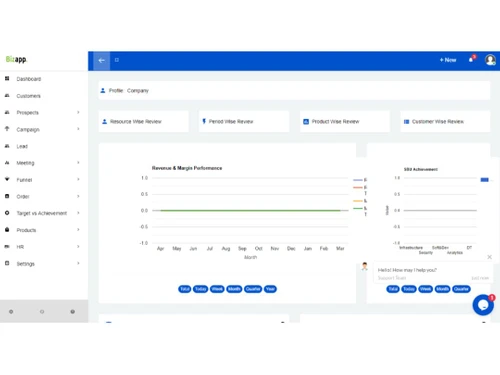500x375 pixels.
Task: Expand the Funnel submenu chevron
Action: tap(78, 179)
